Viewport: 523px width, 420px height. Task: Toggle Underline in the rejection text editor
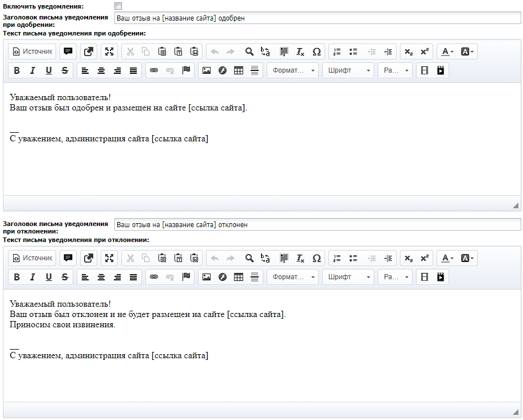(49, 277)
